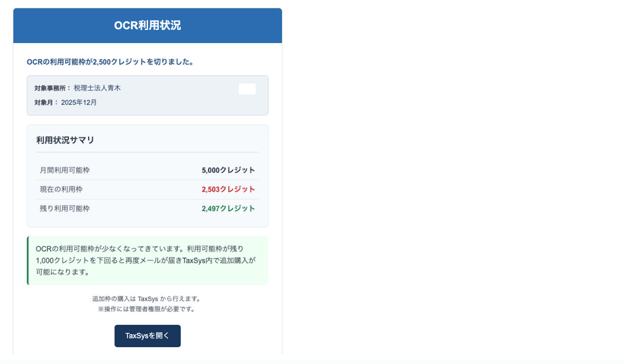Click the 5,000クレジット value
This screenshot has height=364, width=624.
(x=228, y=170)
